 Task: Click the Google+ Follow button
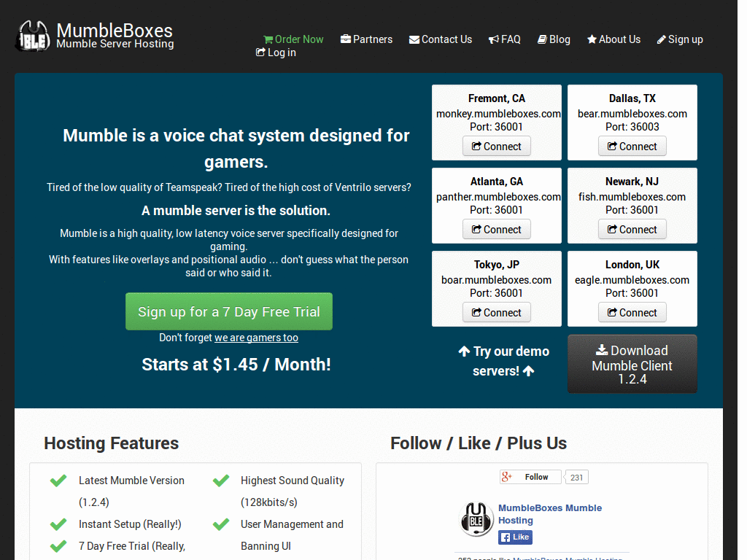pos(530,477)
